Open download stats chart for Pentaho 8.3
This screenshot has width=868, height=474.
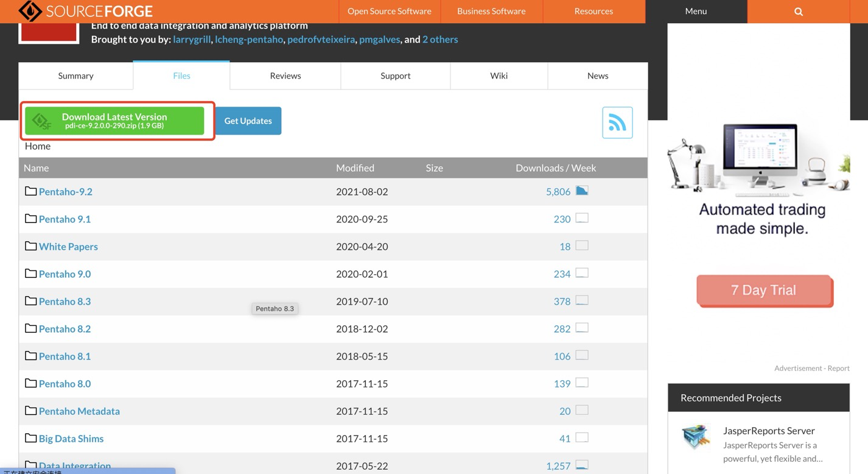[582, 300]
